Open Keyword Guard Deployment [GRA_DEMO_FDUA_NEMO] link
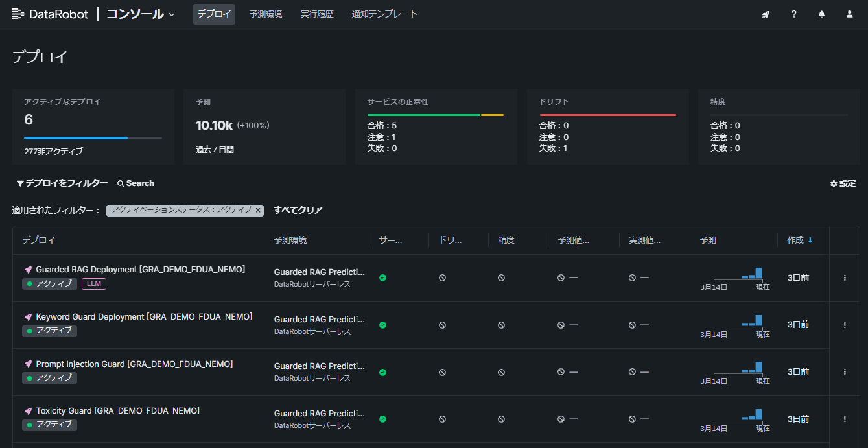This screenshot has height=448, width=868. 144,317
